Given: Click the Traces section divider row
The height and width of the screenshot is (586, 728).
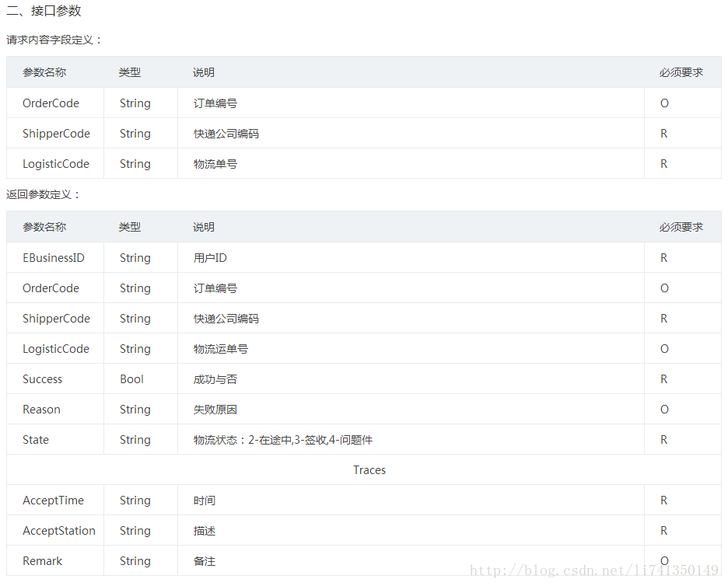Looking at the screenshot, I should click(x=369, y=469).
